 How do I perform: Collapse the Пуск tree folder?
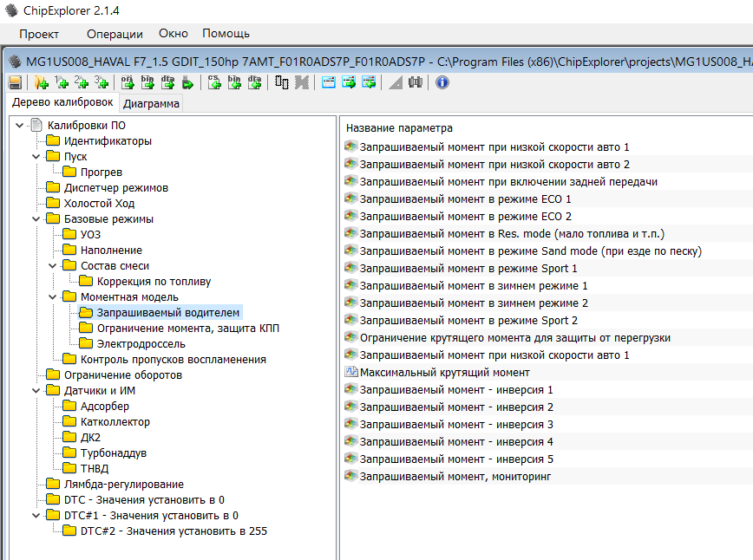pyautogui.click(x=36, y=157)
